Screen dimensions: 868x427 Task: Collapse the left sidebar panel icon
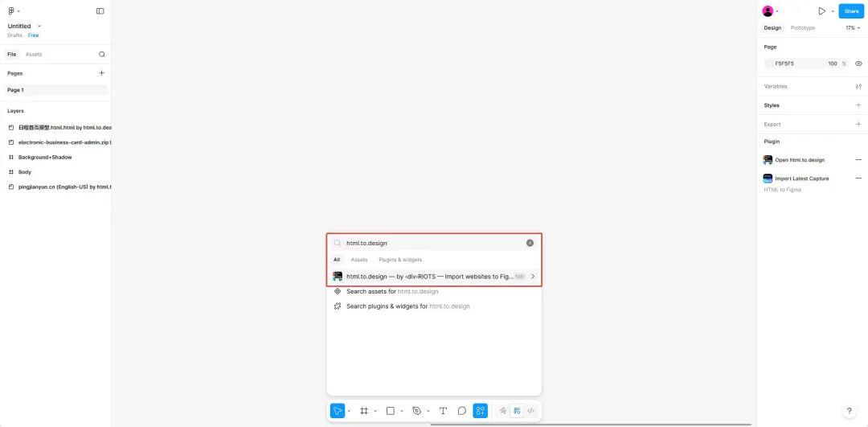pyautogui.click(x=100, y=11)
